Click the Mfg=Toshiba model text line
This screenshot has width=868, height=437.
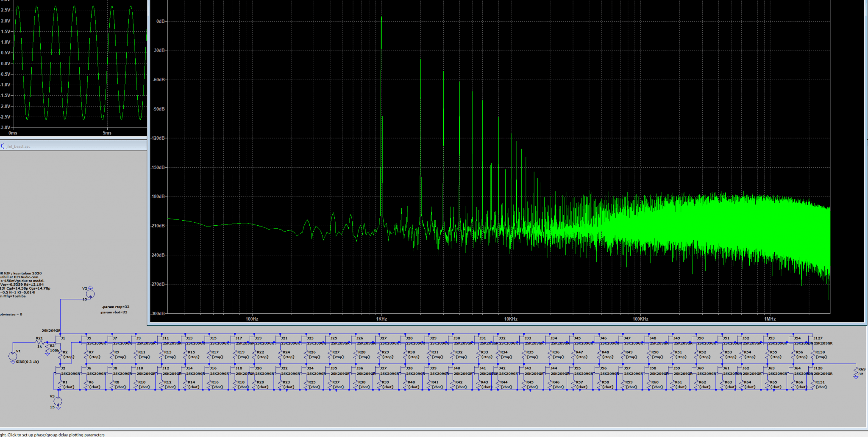tap(13, 296)
